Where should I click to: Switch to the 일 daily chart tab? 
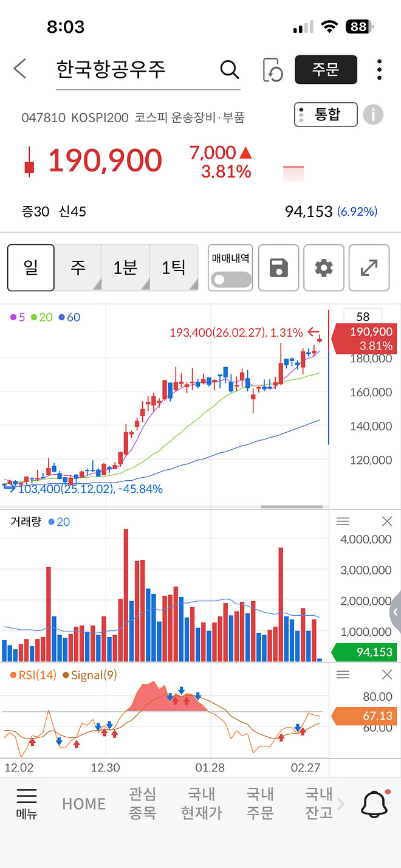(x=31, y=267)
